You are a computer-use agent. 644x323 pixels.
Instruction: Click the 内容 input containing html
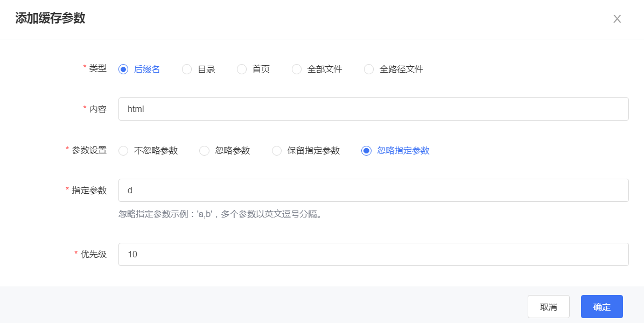[373, 109]
